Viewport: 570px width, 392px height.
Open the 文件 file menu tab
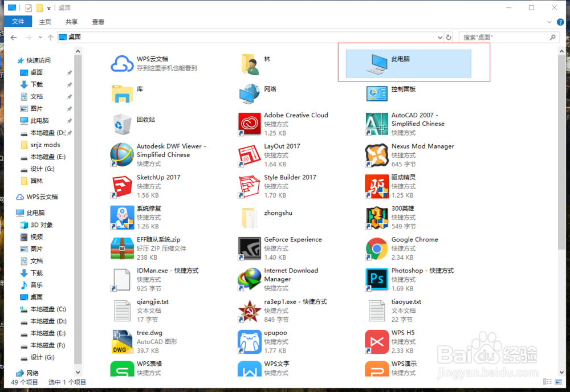tap(18, 22)
